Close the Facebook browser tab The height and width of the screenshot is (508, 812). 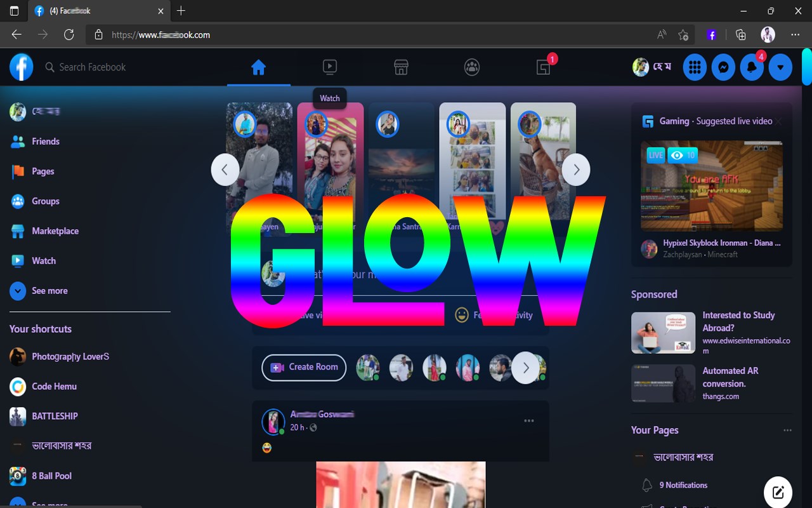(x=160, y=11)
